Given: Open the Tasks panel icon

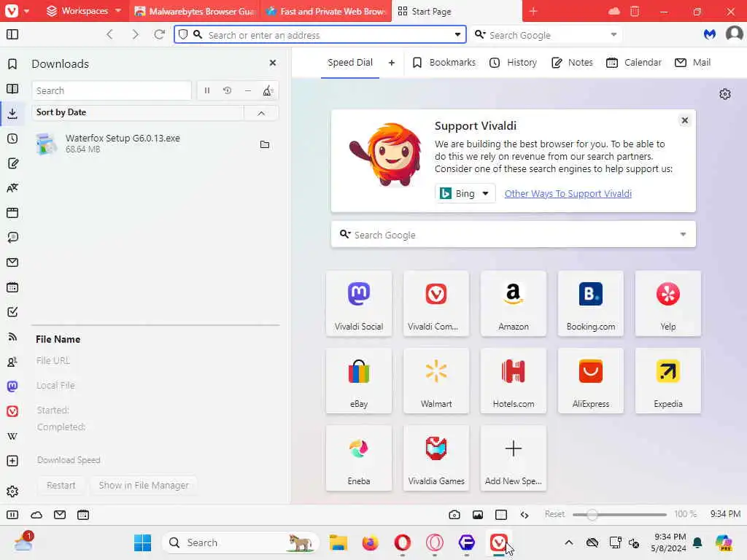Looking at the screenshot, I should (12, 312).
